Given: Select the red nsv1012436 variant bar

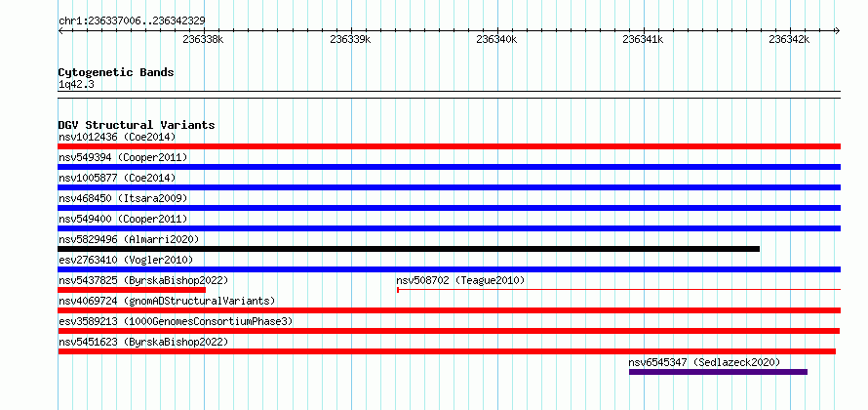Looking at the screenshot, I should (x=449, y=146).
